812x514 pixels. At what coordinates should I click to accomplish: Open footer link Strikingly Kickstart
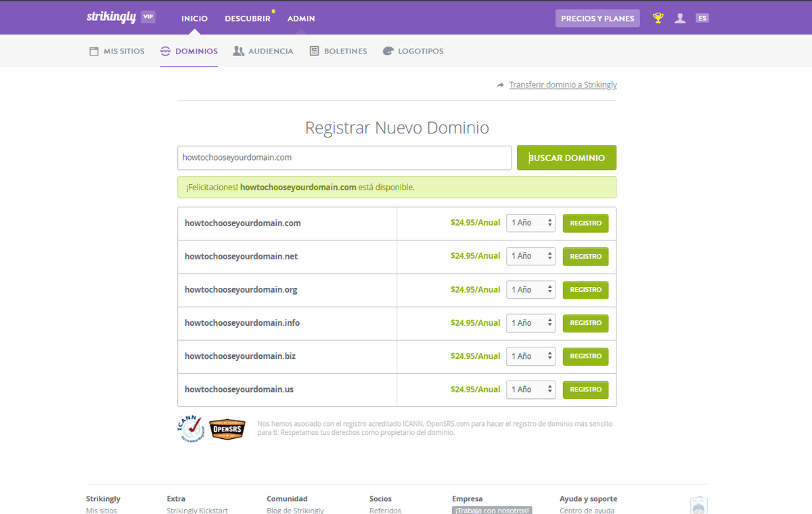pos(198,510)
